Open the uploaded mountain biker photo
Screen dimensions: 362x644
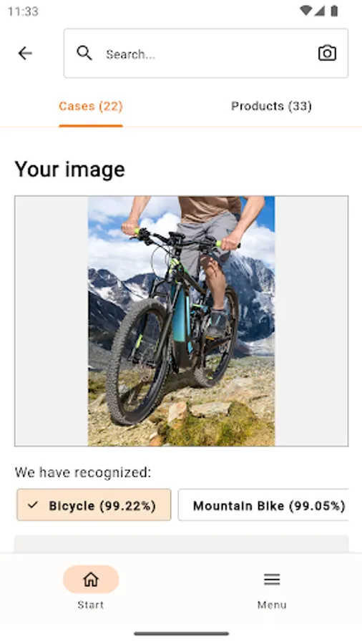[182, 321]
